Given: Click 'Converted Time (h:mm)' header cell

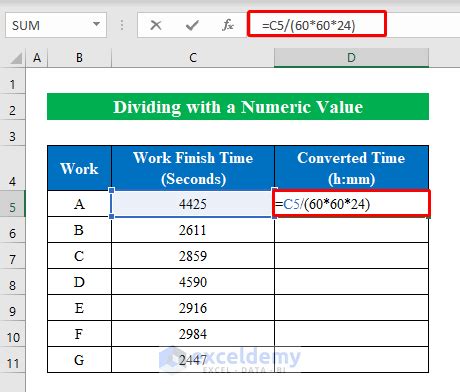Looking at the screenshot, I should click(x=351, y=168).
